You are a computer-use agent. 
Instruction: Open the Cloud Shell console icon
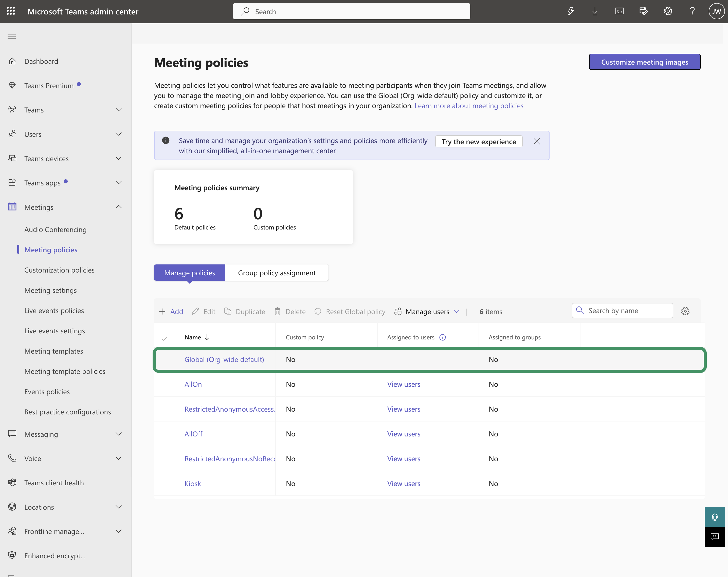[x=619, y=11]
